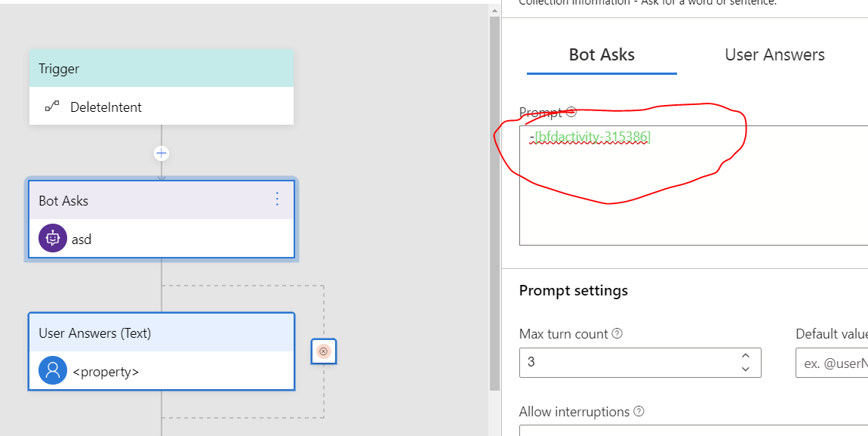Click the bot avatar on Bot Asks node
Viewport: 868px width, 436px height.
[52, 238]
